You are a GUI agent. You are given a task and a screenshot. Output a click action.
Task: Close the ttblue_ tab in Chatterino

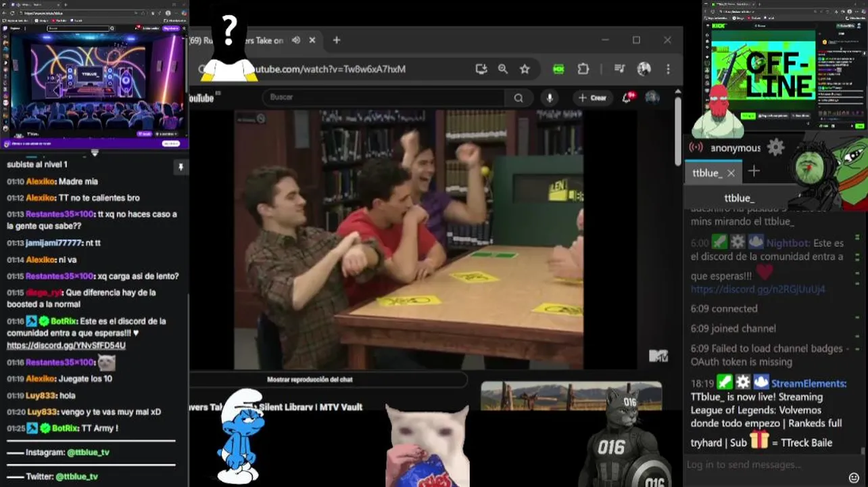coord(731,173)
